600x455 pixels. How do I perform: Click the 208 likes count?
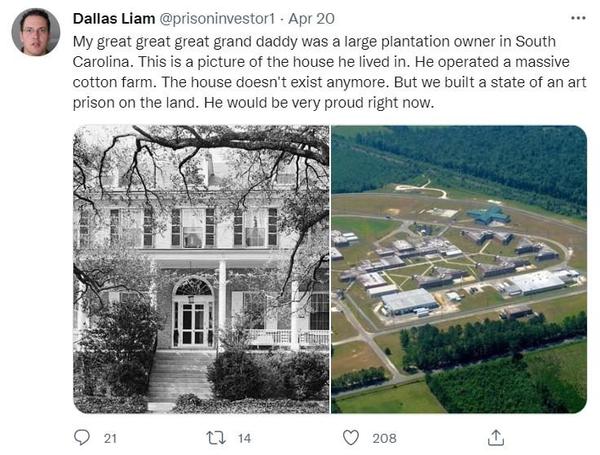click(x=384, y=438)
